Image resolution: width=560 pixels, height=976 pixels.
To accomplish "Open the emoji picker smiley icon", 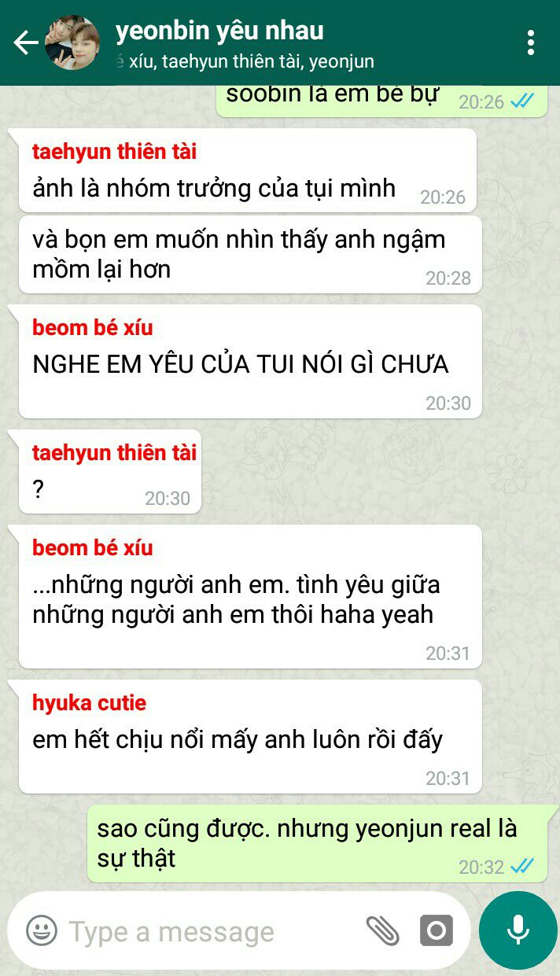I will [x=42, y=931].
